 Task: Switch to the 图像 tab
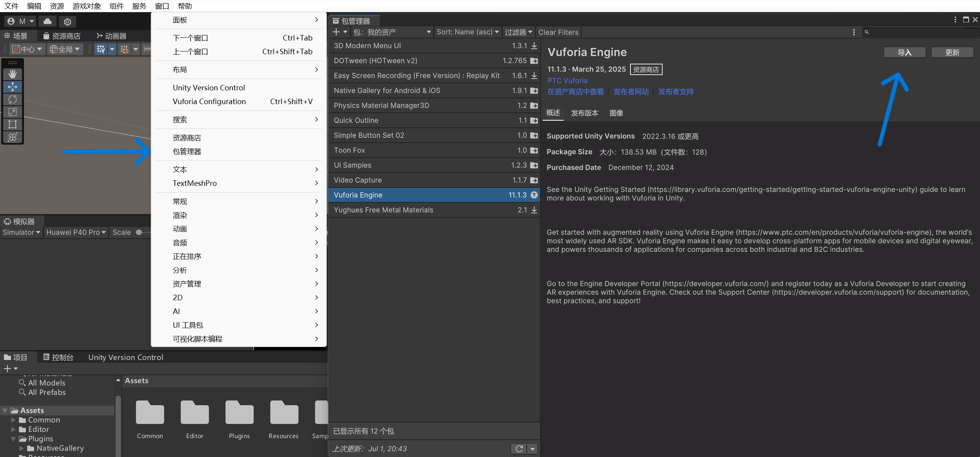coord(616,113)
